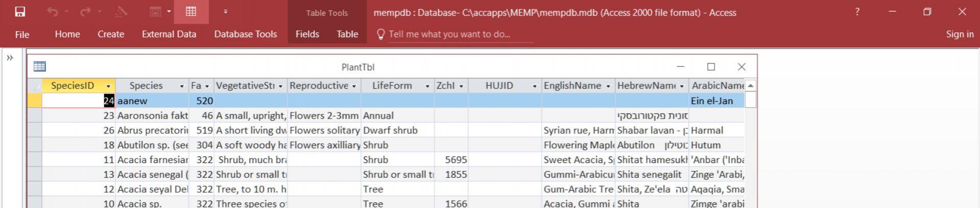
Task: Click the Redo arrow icon
Action: (x=85, y=12)
